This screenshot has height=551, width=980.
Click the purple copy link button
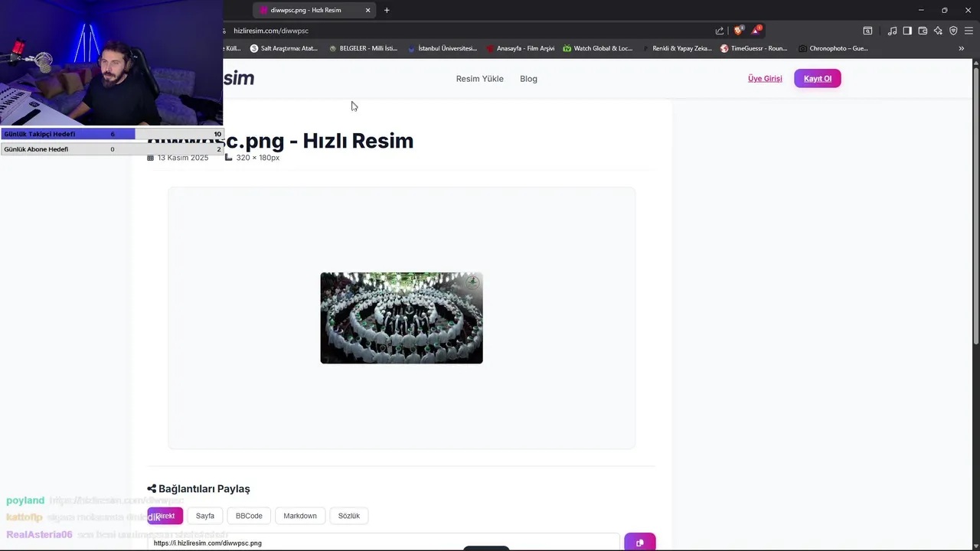tap(640, 543)
